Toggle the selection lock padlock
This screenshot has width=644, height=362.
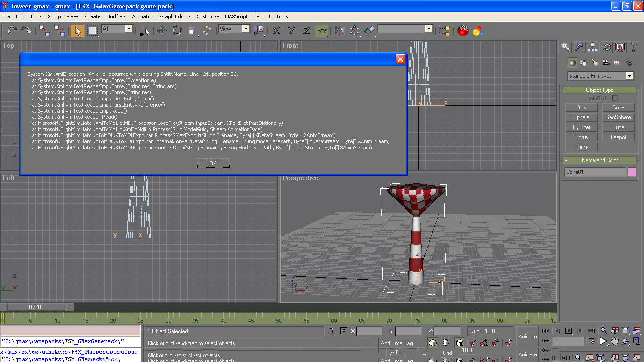(x=331, y=331)
